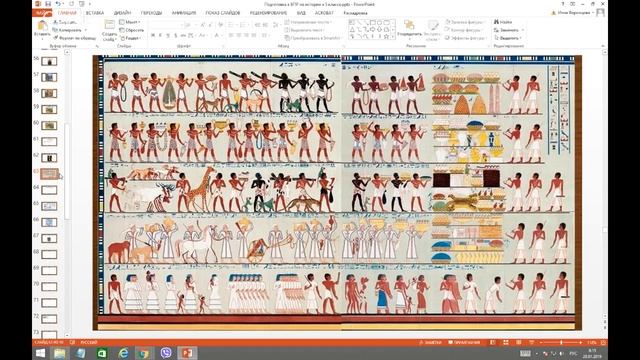Toggle Underline formatting in Font group
This screenshot has height=360, width=640.
[x=168, y=36]
